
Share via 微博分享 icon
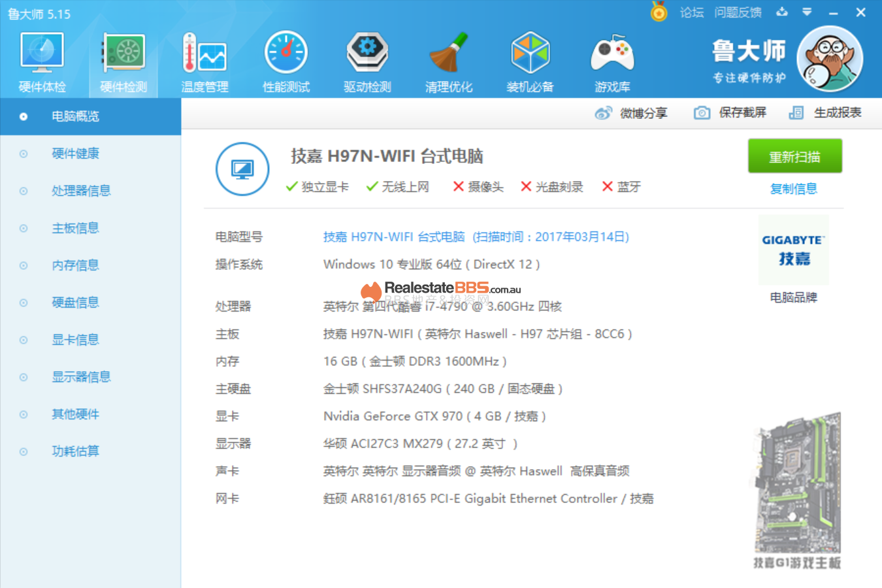pos(603,113)
